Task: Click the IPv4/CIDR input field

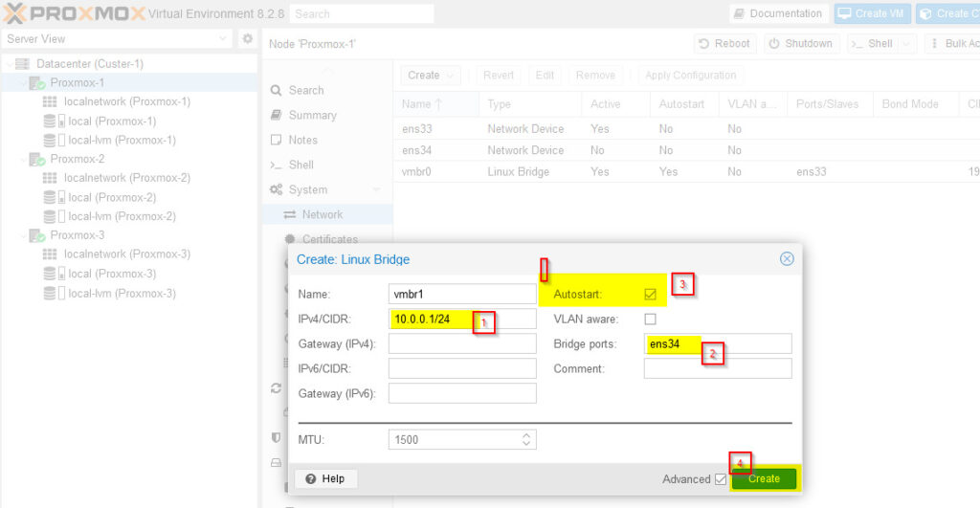Action: [462, 320]
